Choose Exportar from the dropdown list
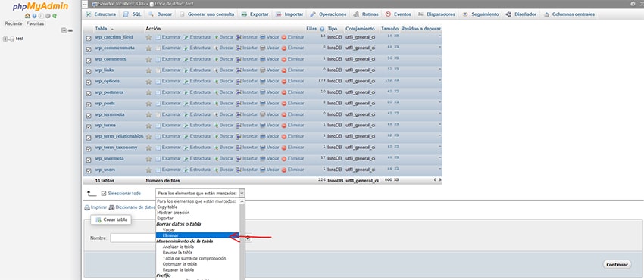Viewport: 644px width, 280px height. [x=197, y=219]
